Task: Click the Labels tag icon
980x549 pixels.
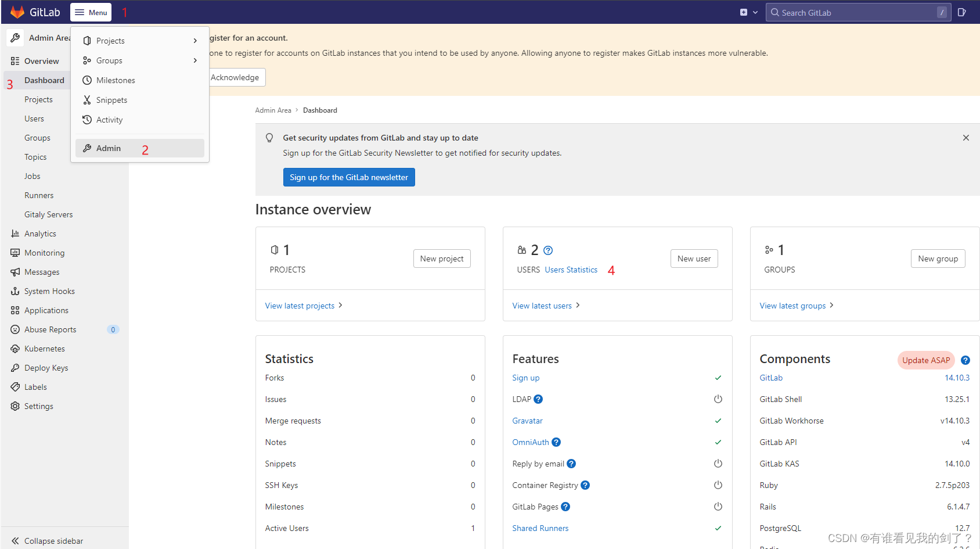Action: [x=15, y=387]
